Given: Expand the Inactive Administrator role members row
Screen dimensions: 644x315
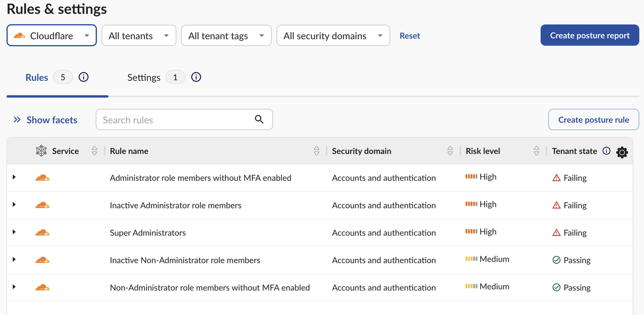Looking at the screenshot, I should (14, 204).
